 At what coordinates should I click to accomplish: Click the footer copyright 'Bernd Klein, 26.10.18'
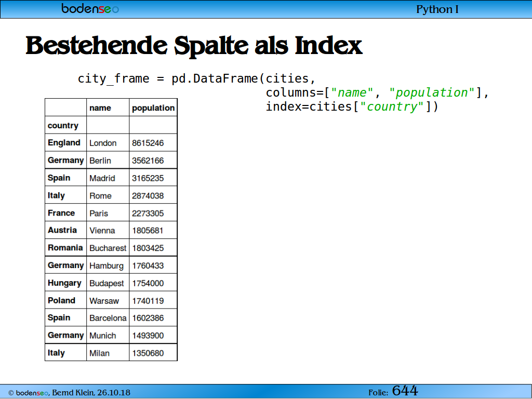point(91,393)
